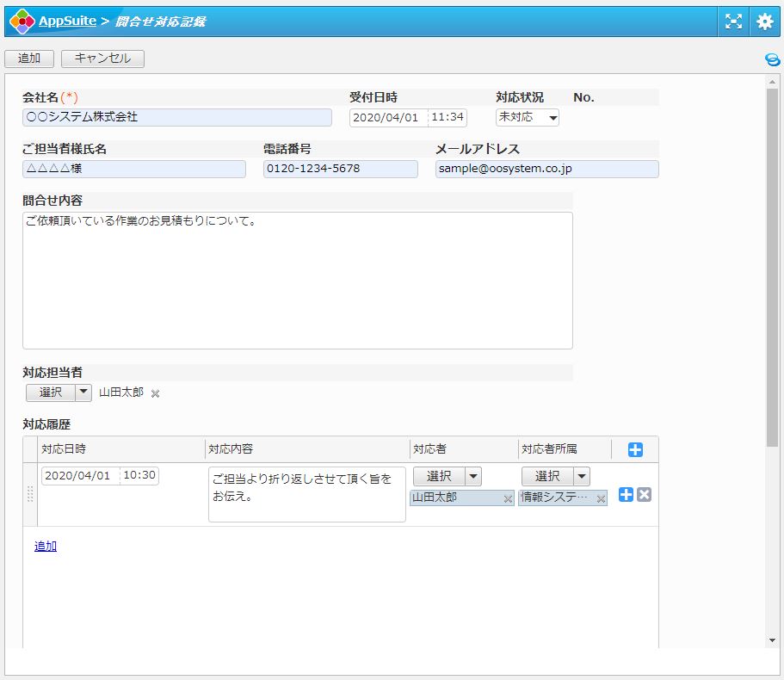The height and width of the screenshot is (680, 784).
Task: Expand the 対応担当者 選択 dropdown arrow
Action: [x=83, y=393]
